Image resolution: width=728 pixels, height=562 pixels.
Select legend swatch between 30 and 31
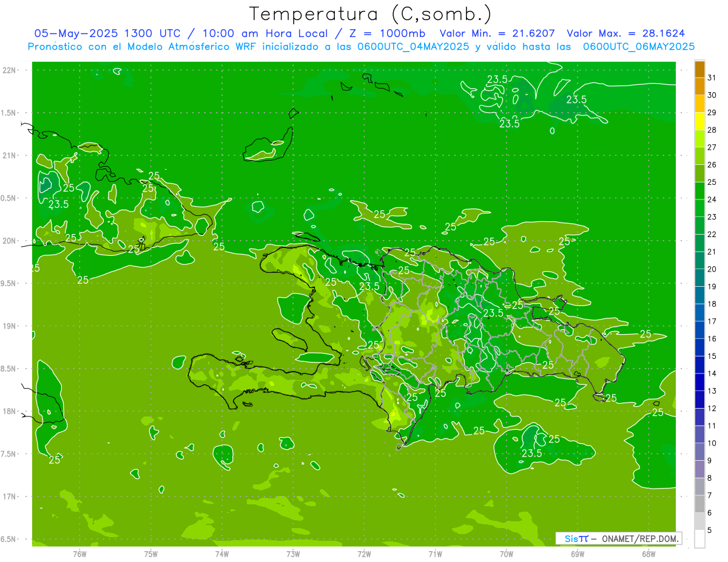click(699, 85)
